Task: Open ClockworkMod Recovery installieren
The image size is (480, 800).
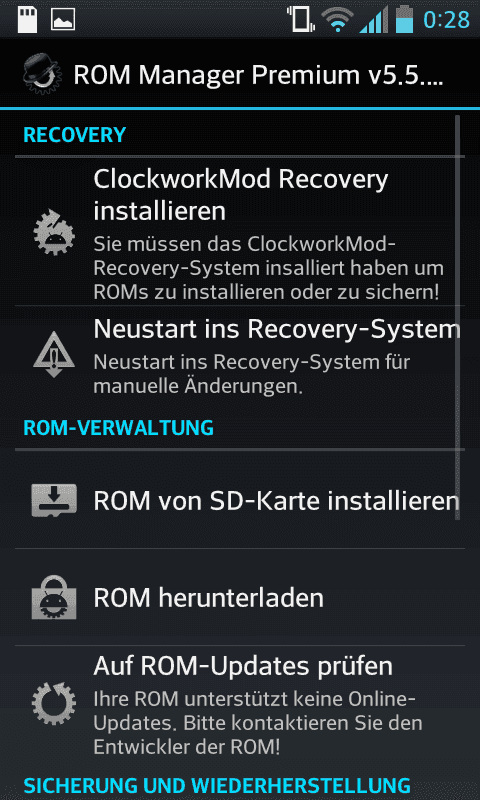Action: point(240,231)
